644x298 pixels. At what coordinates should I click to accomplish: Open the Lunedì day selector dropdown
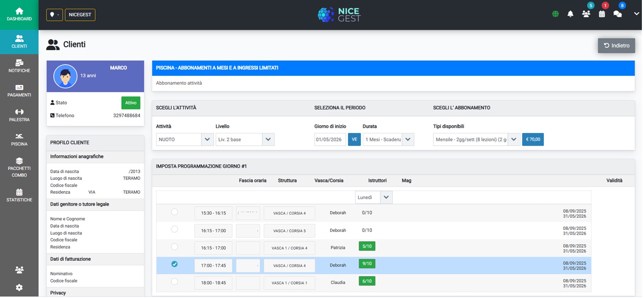click(374, 198)
